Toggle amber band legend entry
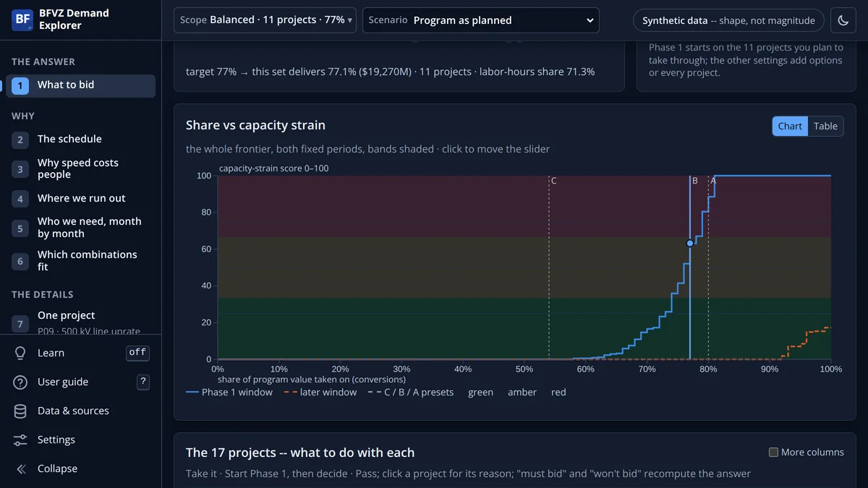 (522, 393)
